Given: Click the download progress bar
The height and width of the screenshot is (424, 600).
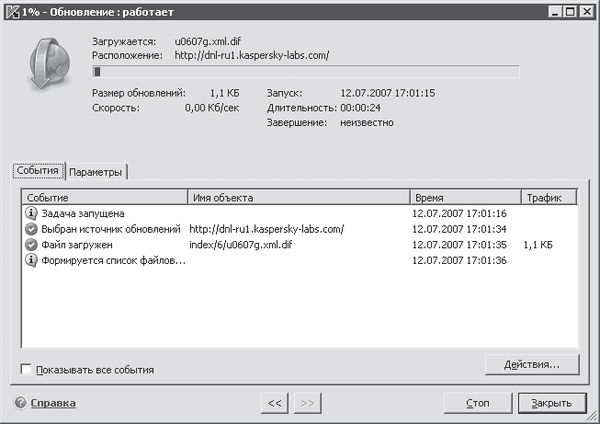Looking at the screenshot, I should click(x=305, y=71).
